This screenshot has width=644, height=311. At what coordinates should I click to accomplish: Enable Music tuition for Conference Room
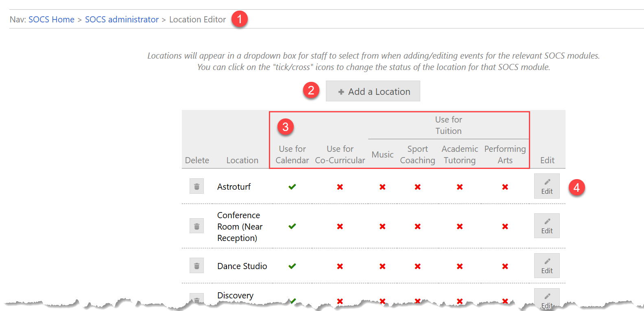coord(382,226)
